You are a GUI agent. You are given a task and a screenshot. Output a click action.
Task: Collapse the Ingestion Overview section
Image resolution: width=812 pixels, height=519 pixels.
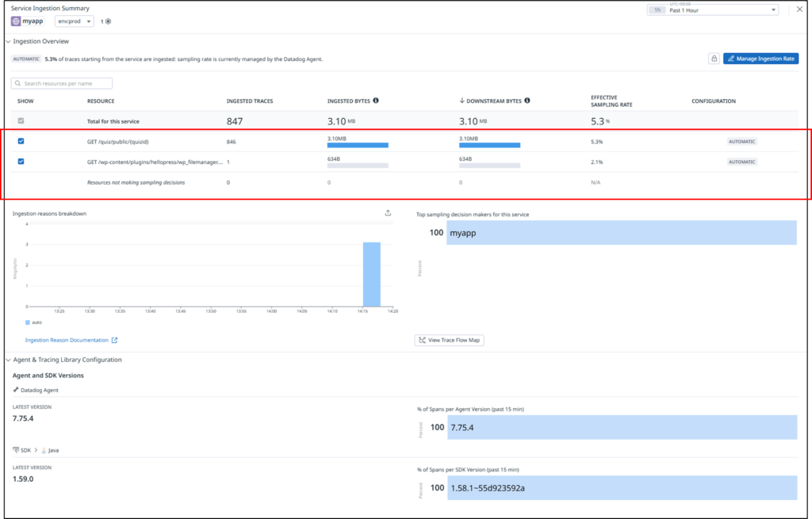coord(9,41)
